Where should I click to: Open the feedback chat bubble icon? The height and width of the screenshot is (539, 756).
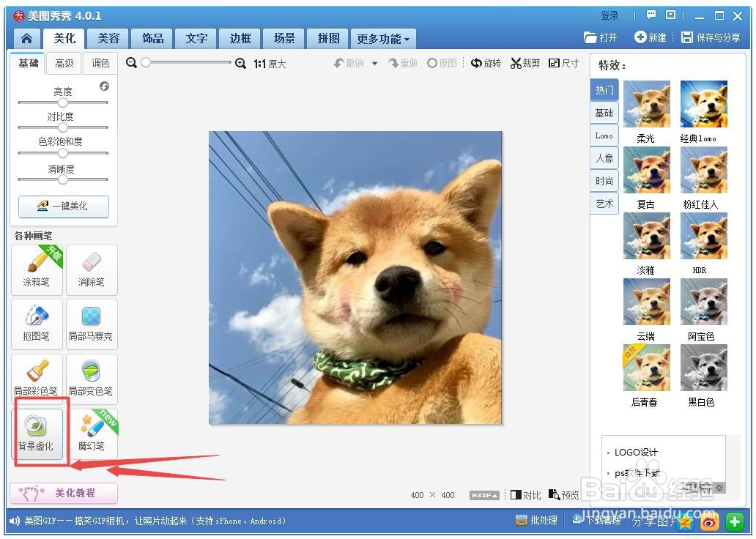tap(651, 15)
